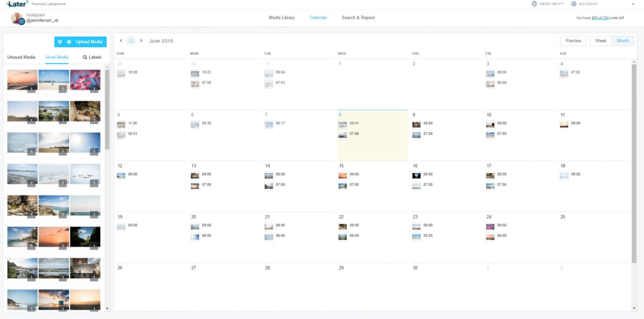Go to the previous month with the left chevron

tap(121, 40)
